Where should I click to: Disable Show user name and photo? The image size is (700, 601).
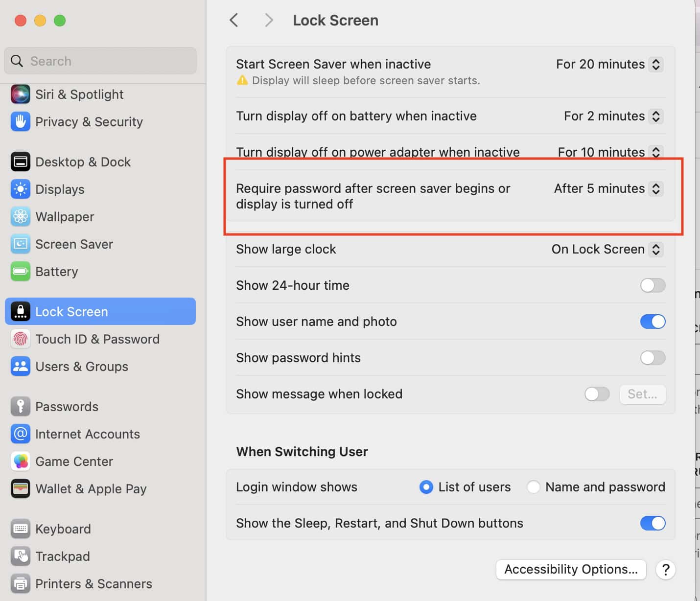(x=653, y=322)
